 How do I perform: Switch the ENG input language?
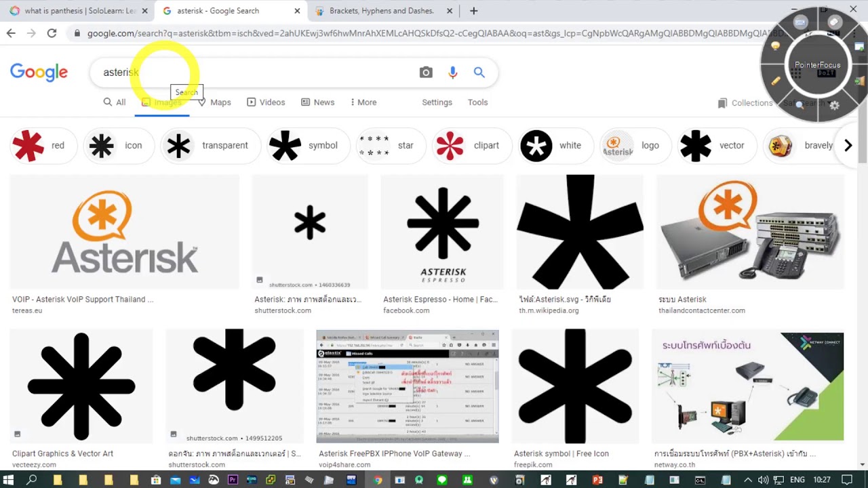pyautogui.click(x=796, y=480)
